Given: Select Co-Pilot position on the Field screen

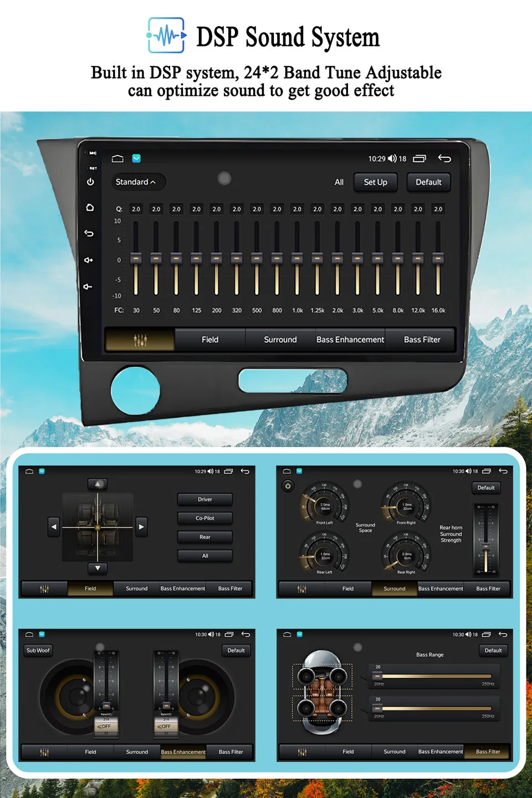Looking at the screenshot, I should point(205,518).
